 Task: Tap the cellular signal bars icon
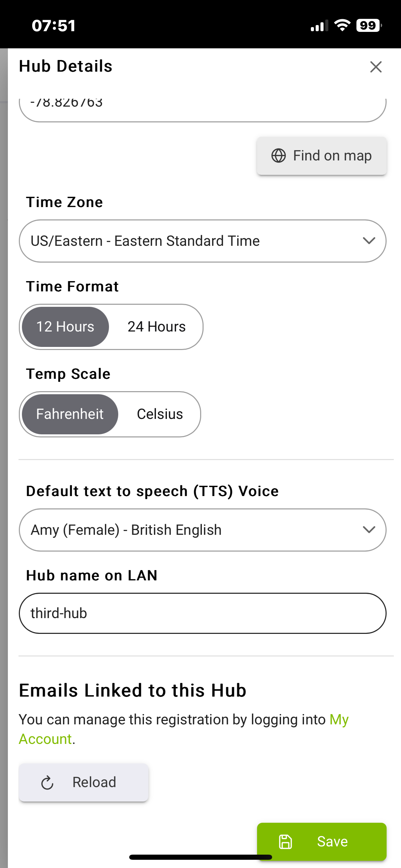[319, 26]
